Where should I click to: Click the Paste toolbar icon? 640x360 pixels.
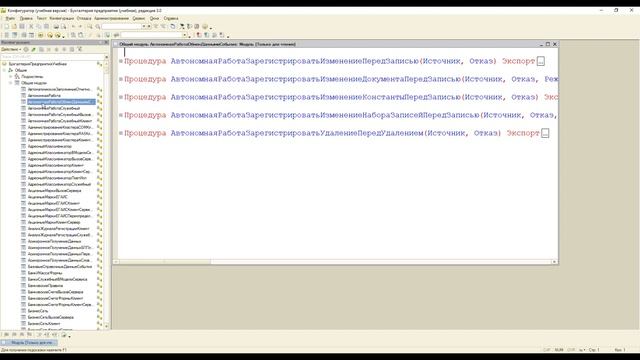(x=47, y=27)
